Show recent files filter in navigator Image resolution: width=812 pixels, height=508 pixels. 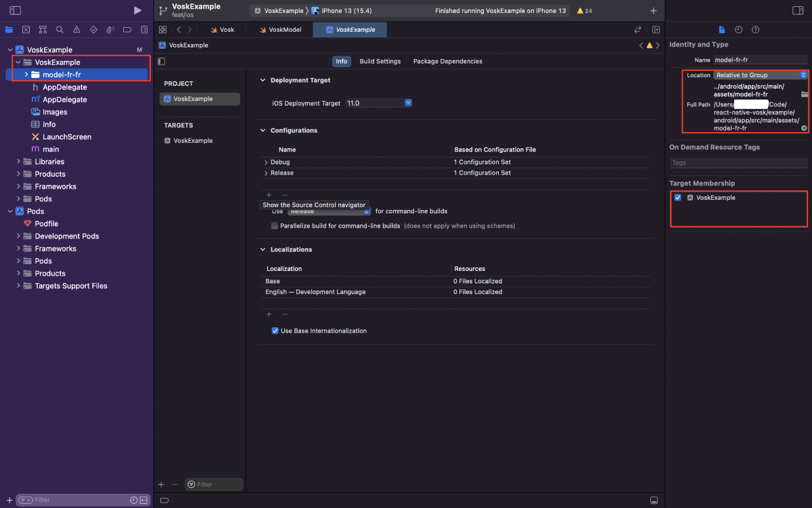pyautogui.click(x=133, y=500)
